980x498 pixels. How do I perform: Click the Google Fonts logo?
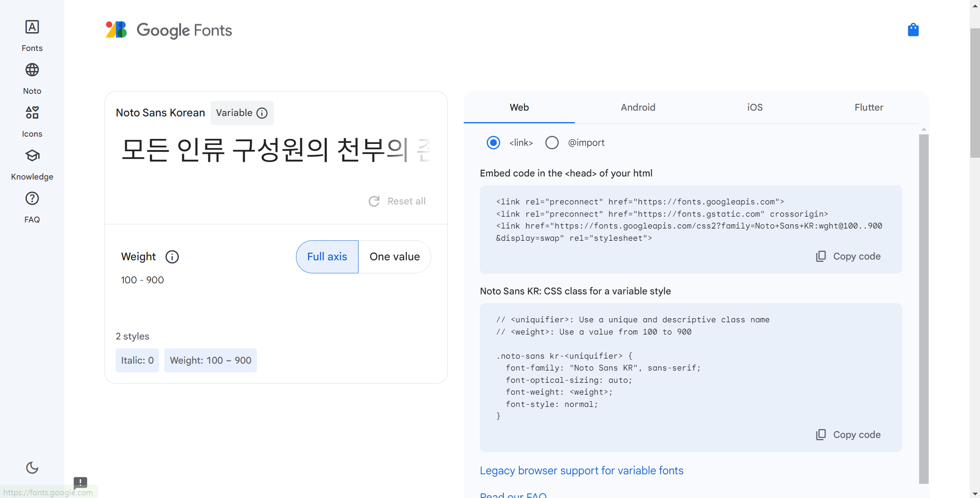click(x=169, y=30)
